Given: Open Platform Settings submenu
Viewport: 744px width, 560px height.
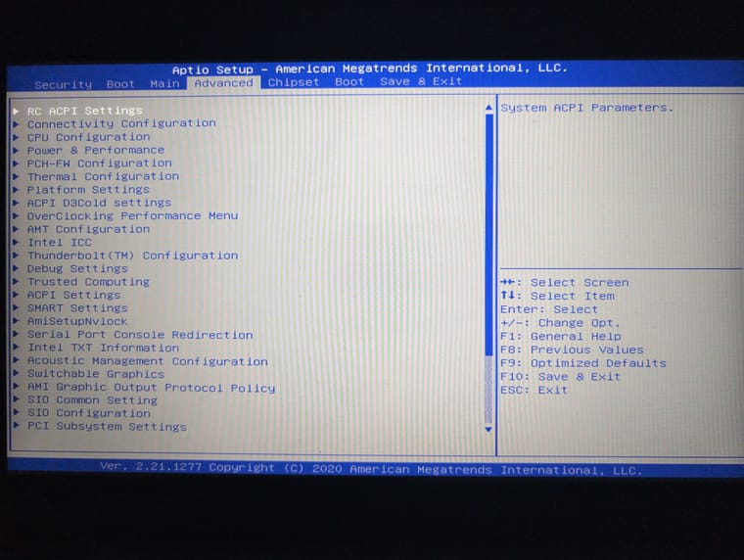Looking at the screenshot, I should click(88, 190).
